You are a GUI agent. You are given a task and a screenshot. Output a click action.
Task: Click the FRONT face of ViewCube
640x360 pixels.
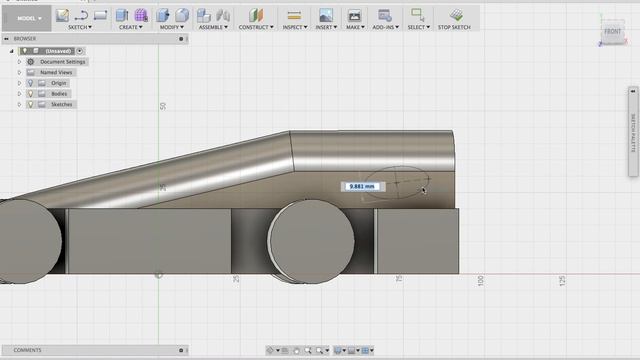tap(613, 31)
